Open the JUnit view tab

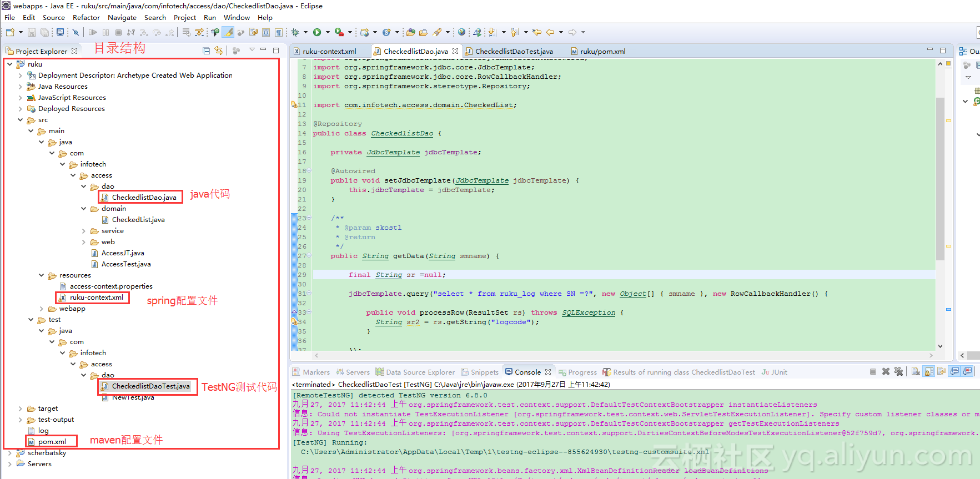[775, 372]
